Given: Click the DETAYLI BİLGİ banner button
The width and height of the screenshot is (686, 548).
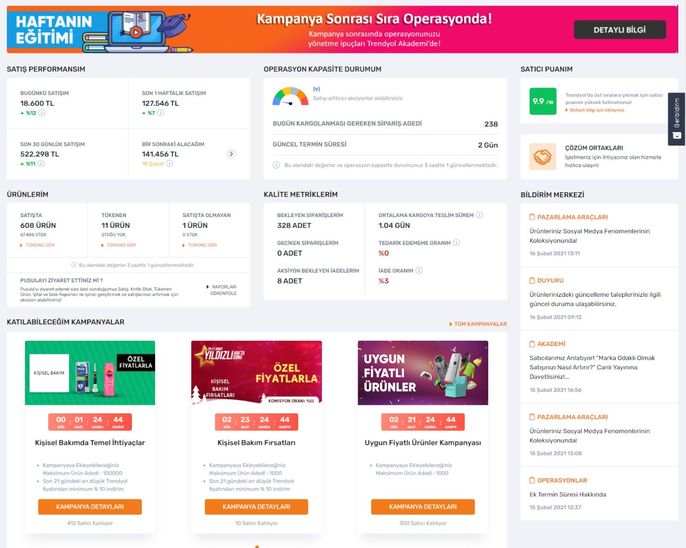Looking at the screenshot, I should coord(620,30).
